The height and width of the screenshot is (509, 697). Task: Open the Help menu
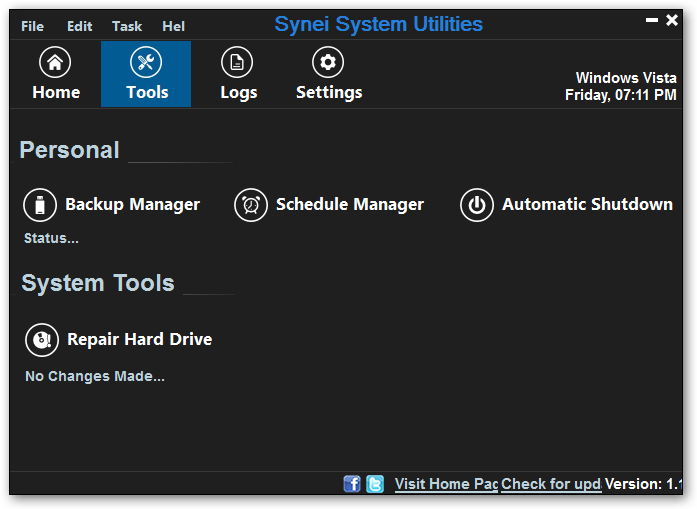(x=173, y=27)
